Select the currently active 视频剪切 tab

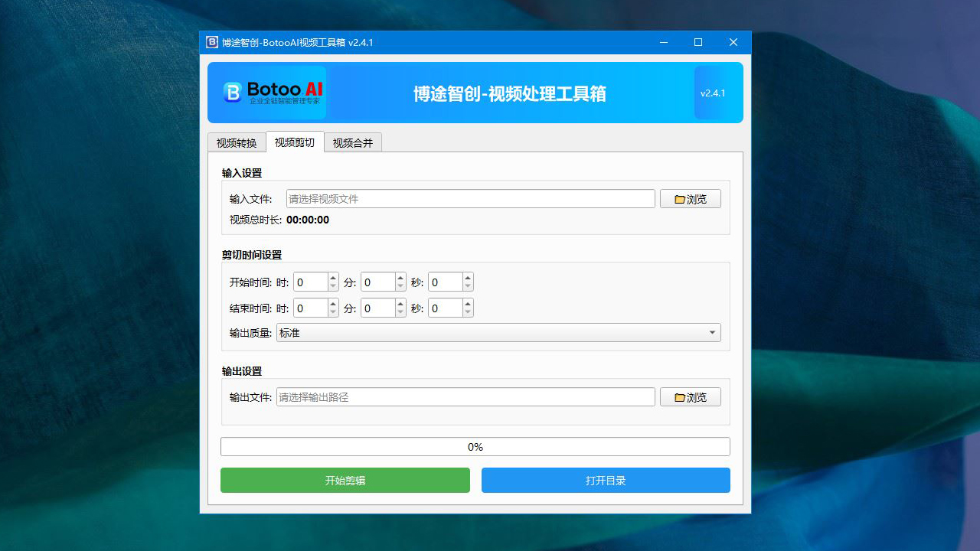(x=294, y=142)
